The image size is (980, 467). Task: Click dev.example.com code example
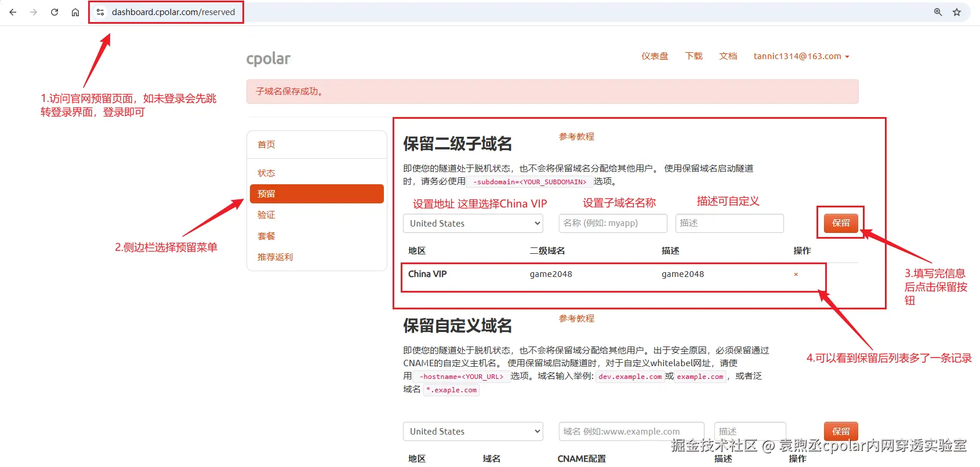[630, 377]
